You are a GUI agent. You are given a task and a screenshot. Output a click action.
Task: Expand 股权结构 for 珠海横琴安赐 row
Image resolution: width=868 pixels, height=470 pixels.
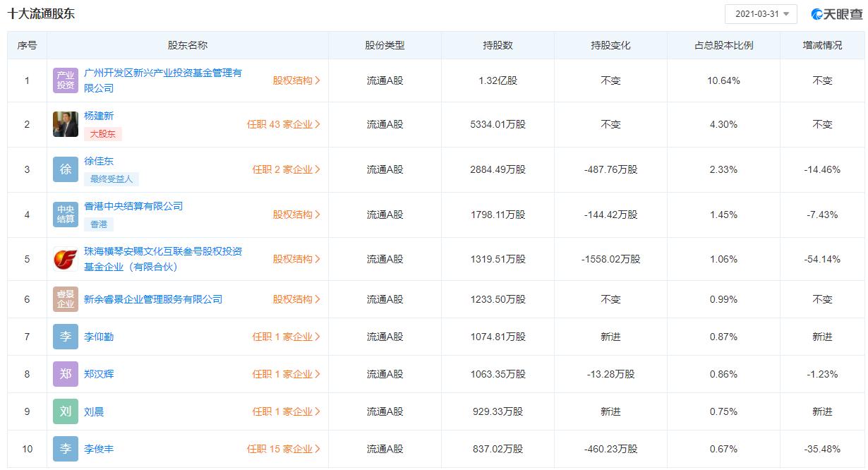[296, 259]
